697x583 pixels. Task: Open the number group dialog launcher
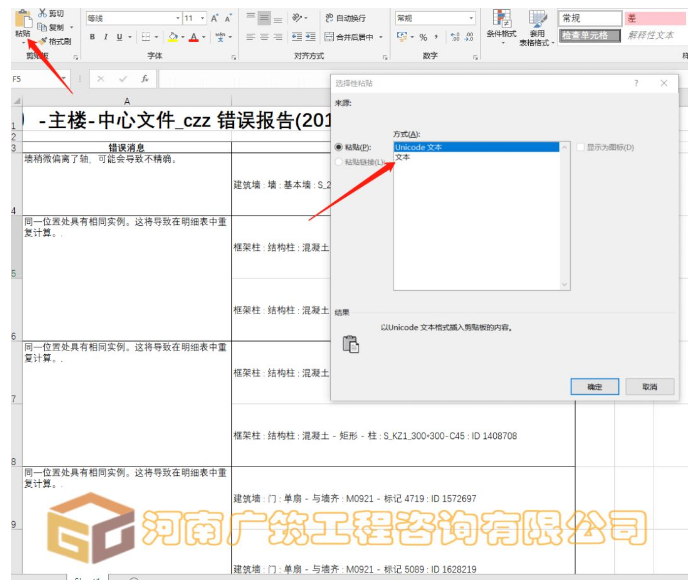[475, 57]
